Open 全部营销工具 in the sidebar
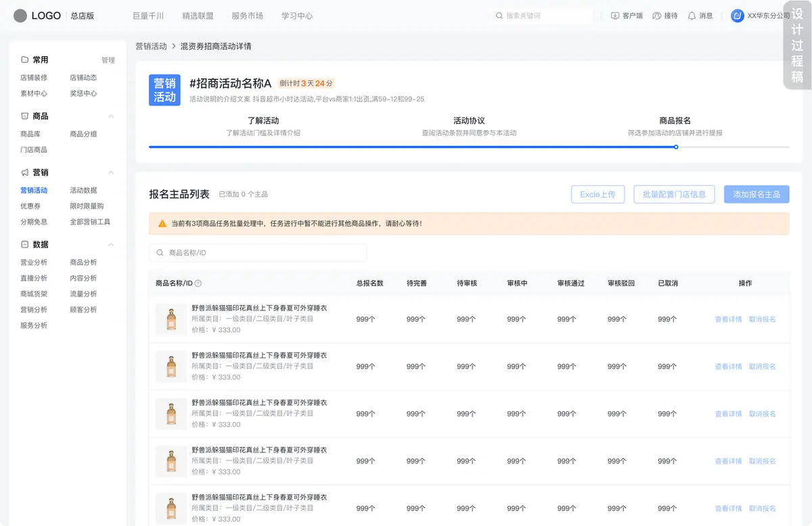 [x=90, y=222]
